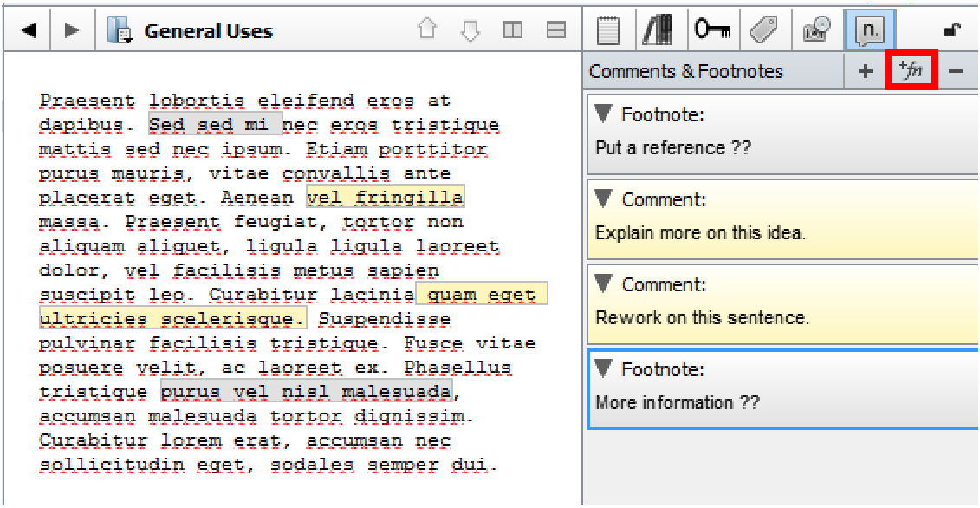
Task: Open the Snapshots pane with camera icon
Action: tap(816, 30)
